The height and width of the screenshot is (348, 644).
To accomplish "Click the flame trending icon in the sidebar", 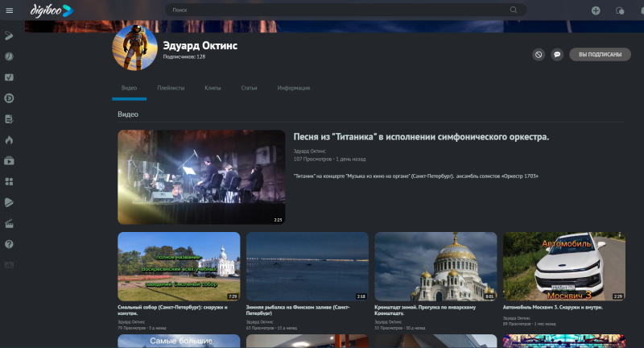I will 9,140.
